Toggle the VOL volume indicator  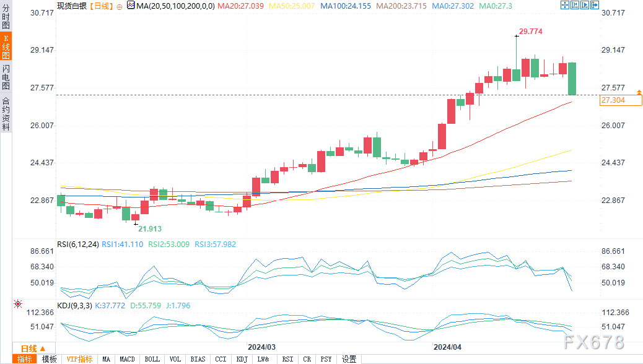click(x=175, y=359)
